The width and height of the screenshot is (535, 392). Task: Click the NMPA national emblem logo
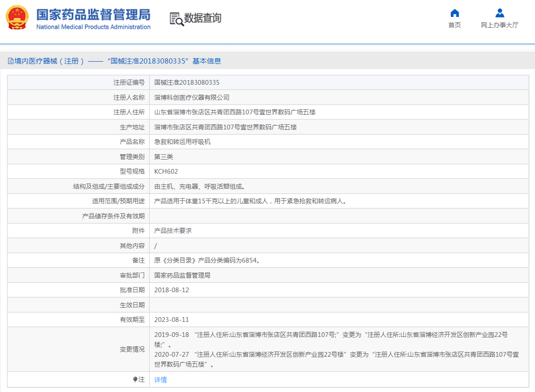click(16, 17)
